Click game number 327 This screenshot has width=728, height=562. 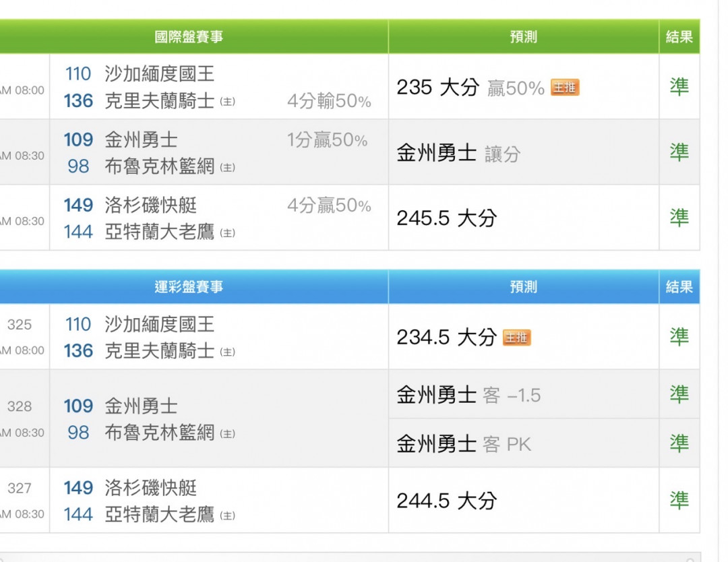[x=20, y=488]
